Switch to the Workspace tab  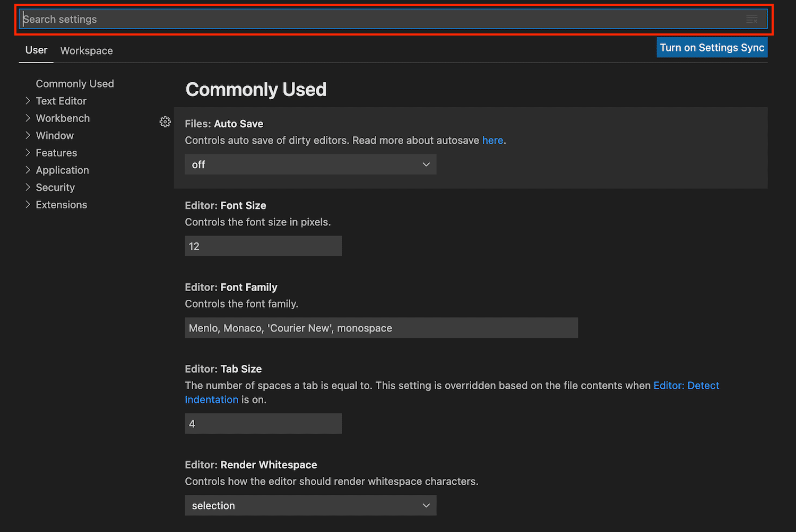86,50
